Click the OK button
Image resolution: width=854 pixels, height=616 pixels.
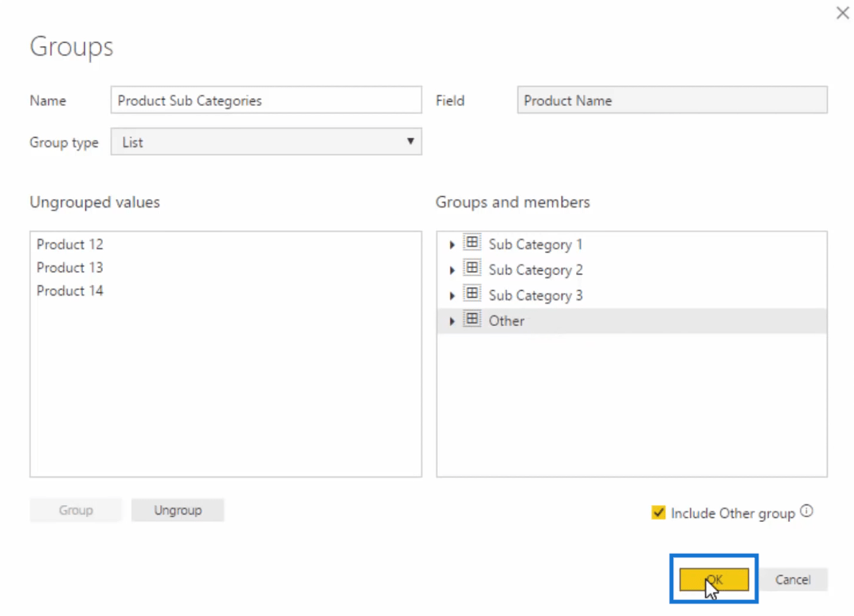tap(714, 579)
